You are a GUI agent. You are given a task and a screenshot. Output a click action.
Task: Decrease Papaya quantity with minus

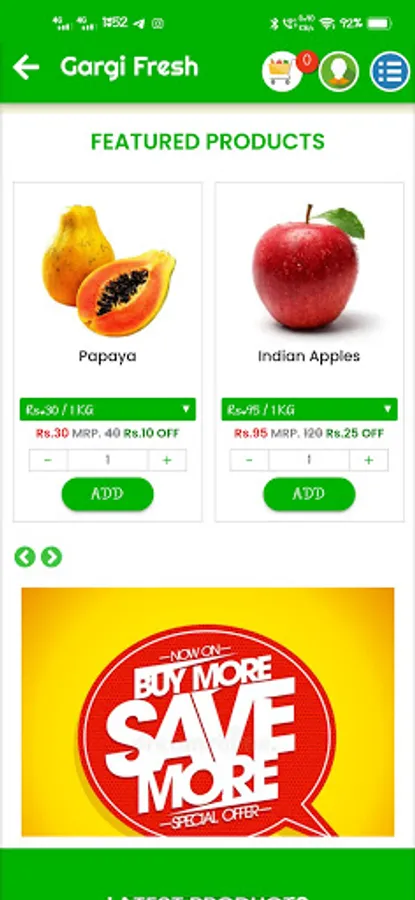48,460
